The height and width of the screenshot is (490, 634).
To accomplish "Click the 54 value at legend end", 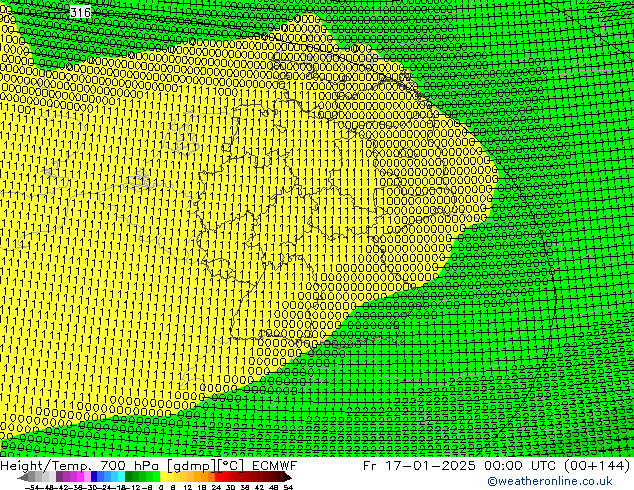I will (x=288, y=487).
